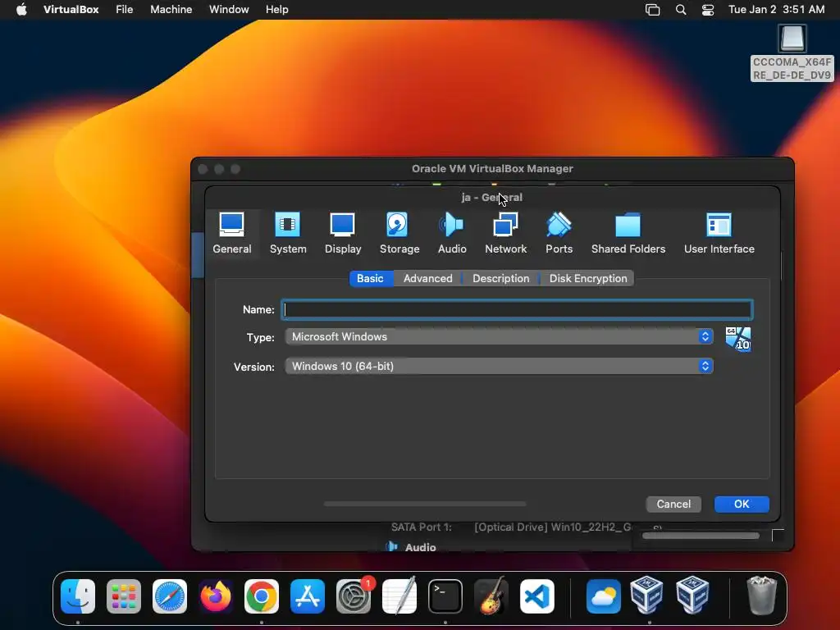840x630 pixels.
Task: Open the User Interface settings section
Action: tap(719, 234)
